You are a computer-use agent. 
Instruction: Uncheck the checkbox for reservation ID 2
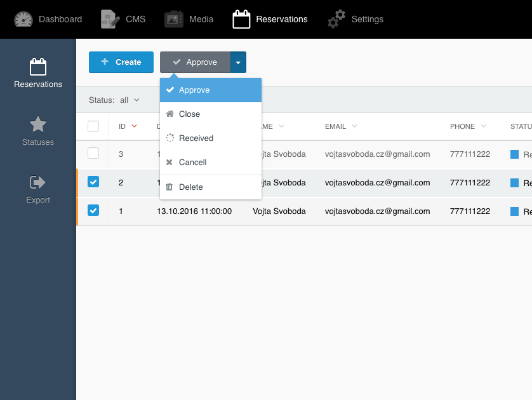pos(93,182)
